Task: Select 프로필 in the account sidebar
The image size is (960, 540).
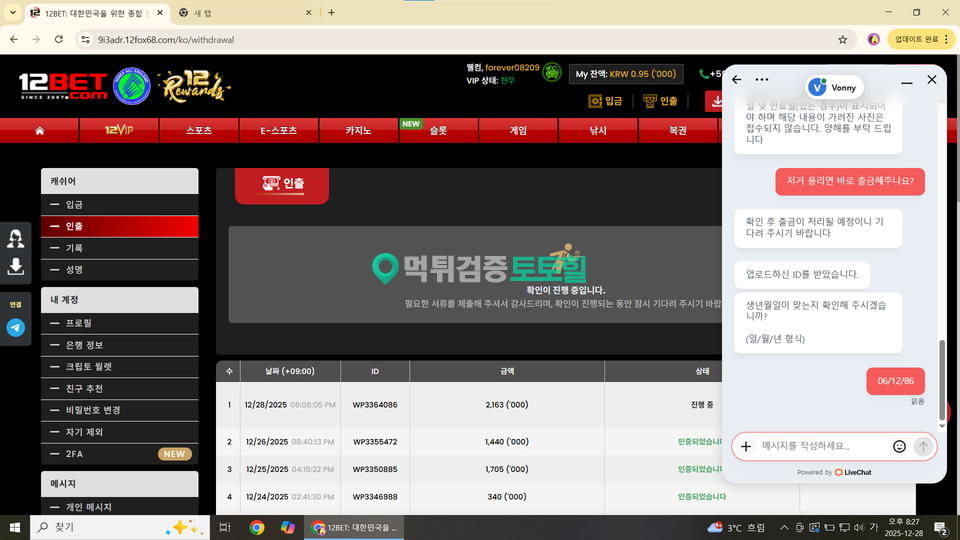Action: click(79, 323)
